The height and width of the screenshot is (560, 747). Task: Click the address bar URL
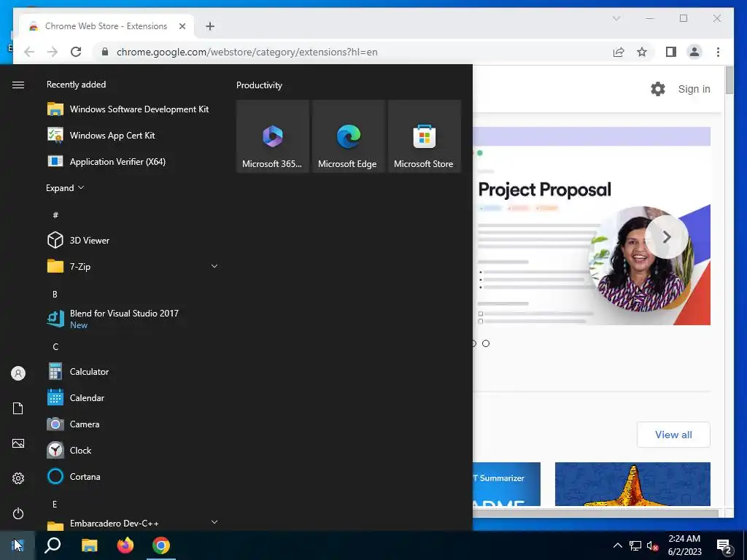tap(247, 52)
